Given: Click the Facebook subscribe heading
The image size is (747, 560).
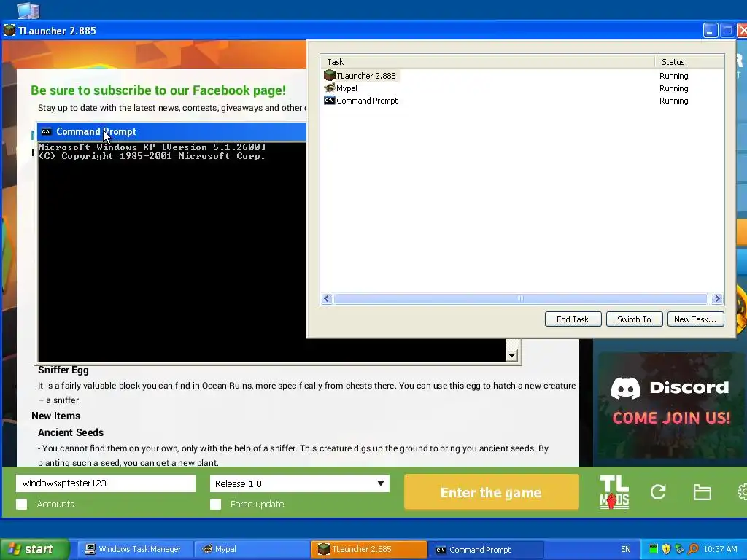Looking at the screenshot, I should pyautogui.click(x=158, y=90).
